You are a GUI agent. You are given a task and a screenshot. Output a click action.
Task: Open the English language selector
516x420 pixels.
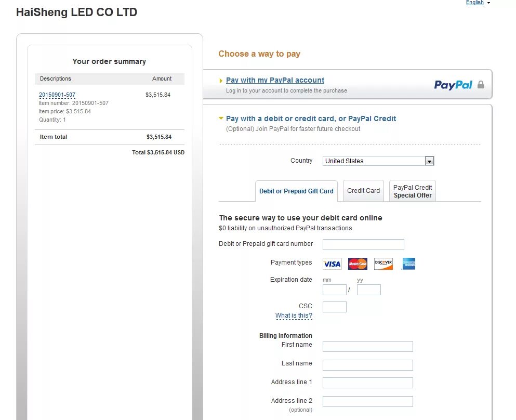(478, 3)
